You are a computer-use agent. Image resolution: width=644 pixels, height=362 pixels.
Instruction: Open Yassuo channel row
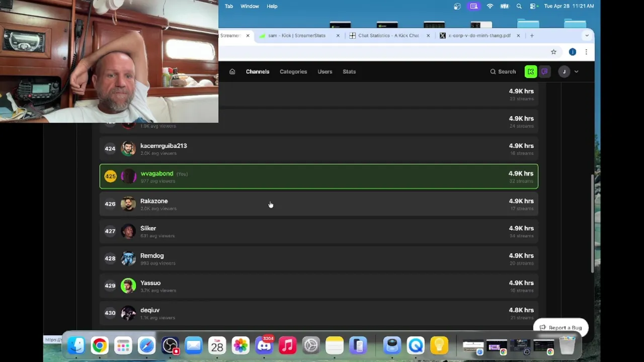click(319, 286)
